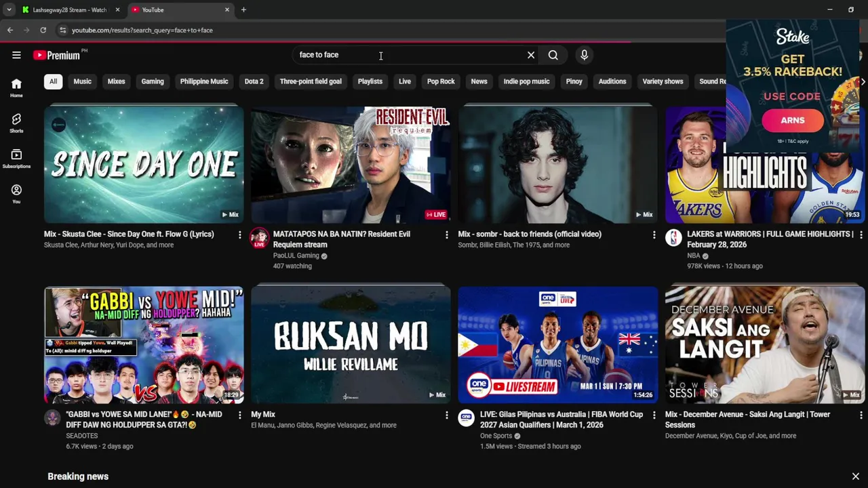Select the Mixes filter chip
This screenshot has height=488, width=868.
pos(116,81)
